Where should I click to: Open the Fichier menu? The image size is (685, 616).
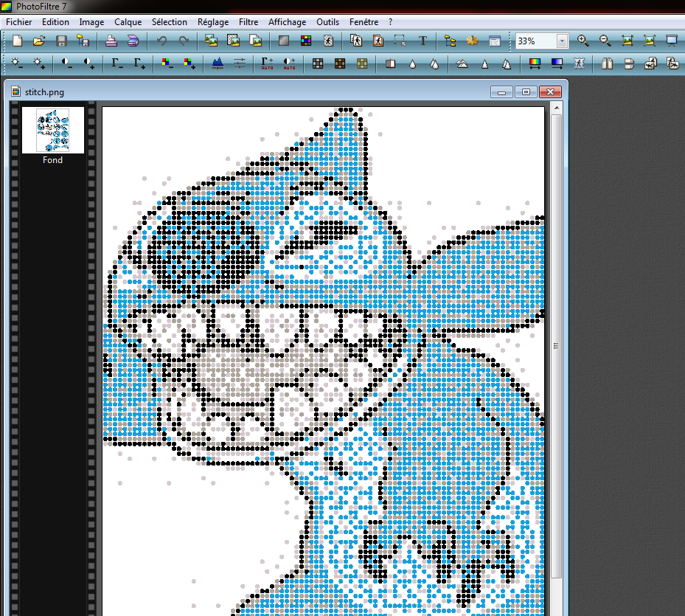pyautogui.click(x=18, y=22)
